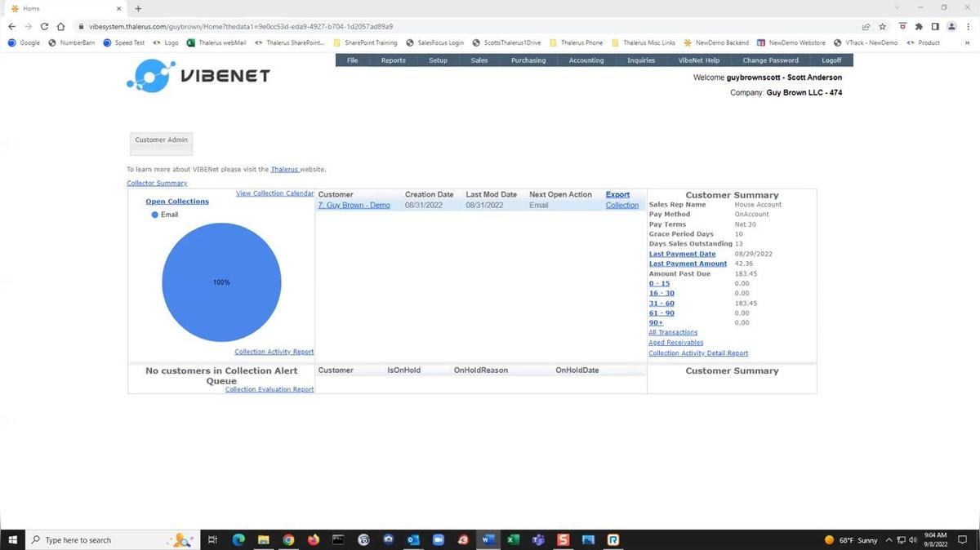Open the Aged Receivables link

pos(675,343)
